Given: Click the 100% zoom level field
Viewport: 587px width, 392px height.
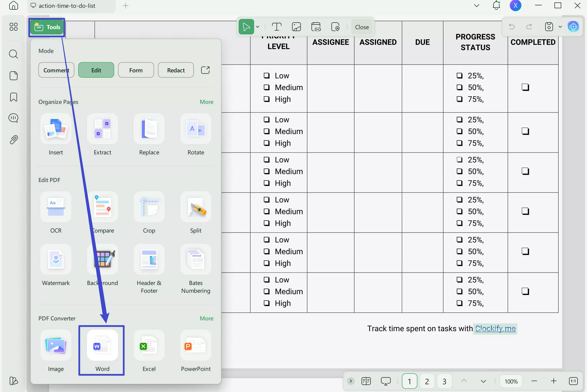Looking at the screenshot, I should [x=511, y=381].
